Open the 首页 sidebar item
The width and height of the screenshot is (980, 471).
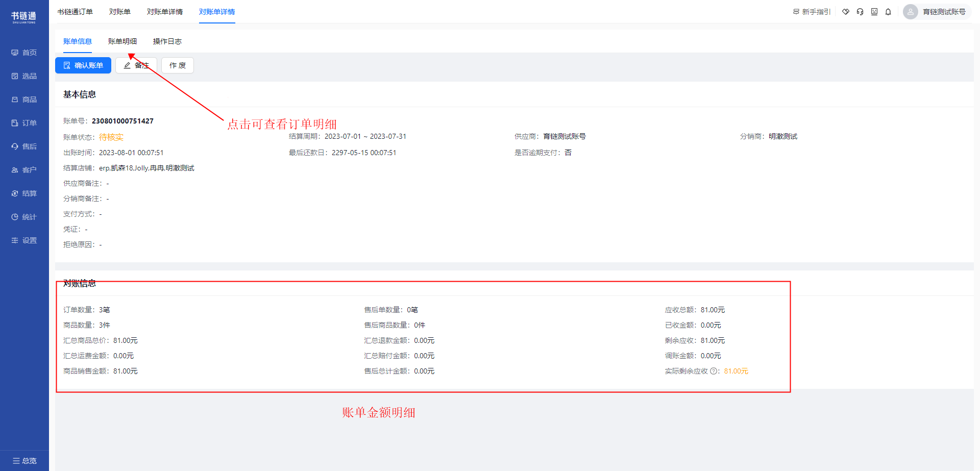pos(24,53)
